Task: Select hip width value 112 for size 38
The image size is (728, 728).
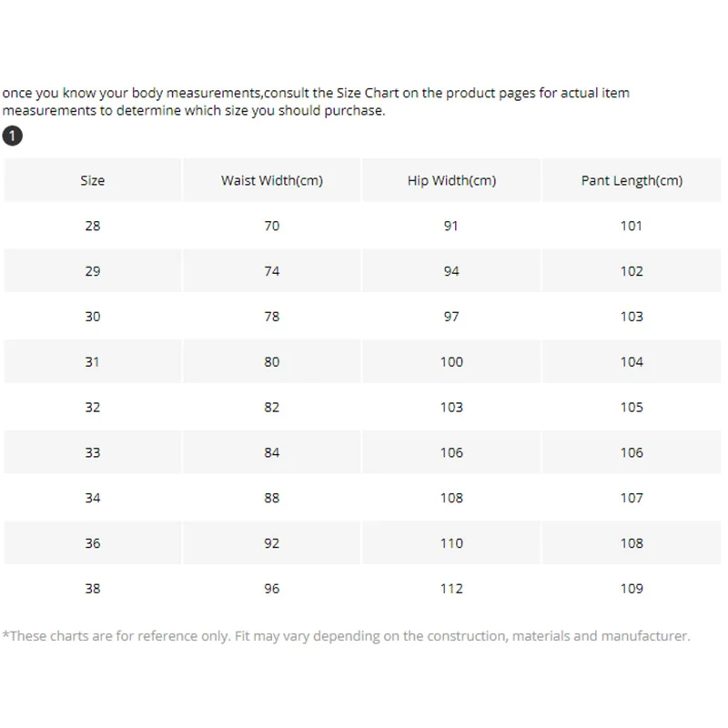Action: [451, 589]
